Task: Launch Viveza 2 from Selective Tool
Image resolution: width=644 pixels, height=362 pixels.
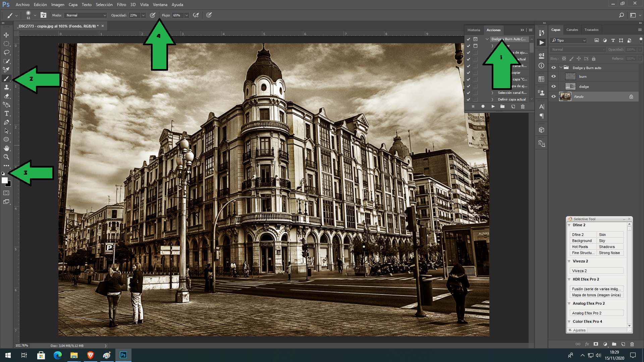Action: tap(597, 271)
